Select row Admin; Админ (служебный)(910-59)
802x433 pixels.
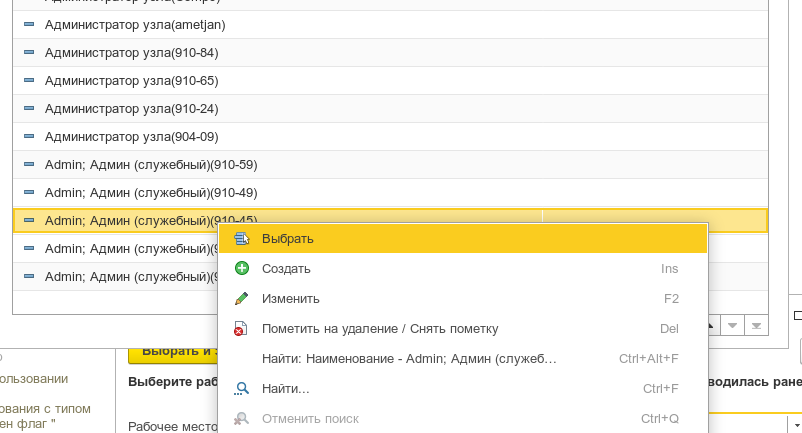coord(151,165)
